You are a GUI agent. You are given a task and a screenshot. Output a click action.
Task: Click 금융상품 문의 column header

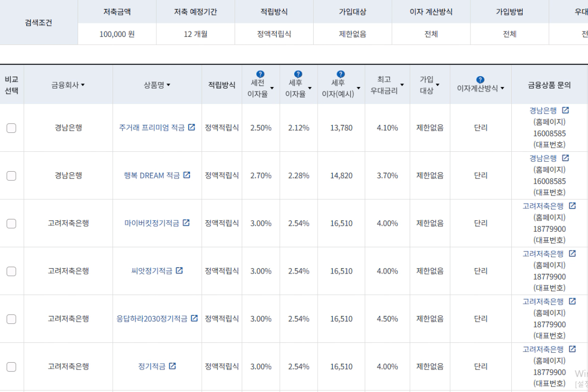549,85
